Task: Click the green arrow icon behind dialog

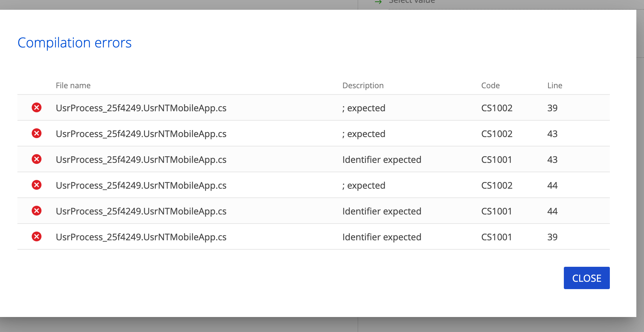Action: click(x=378, y=2)
